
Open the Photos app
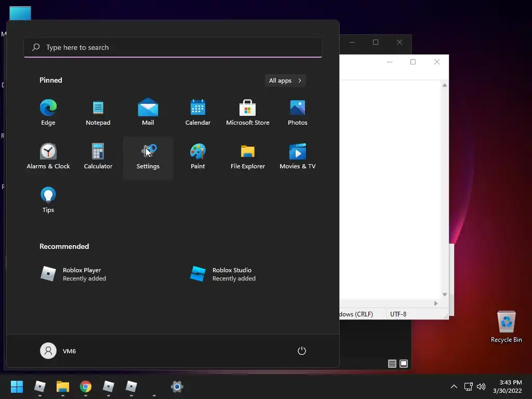[x=298, y=113]
